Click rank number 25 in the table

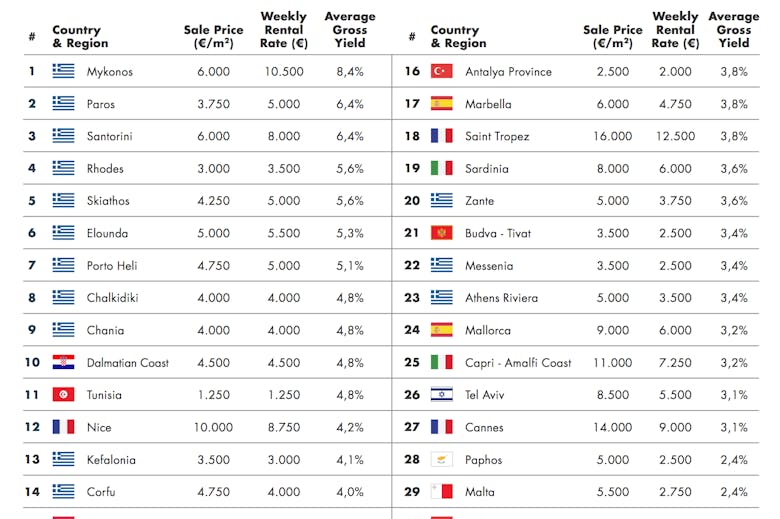(412, 362)
